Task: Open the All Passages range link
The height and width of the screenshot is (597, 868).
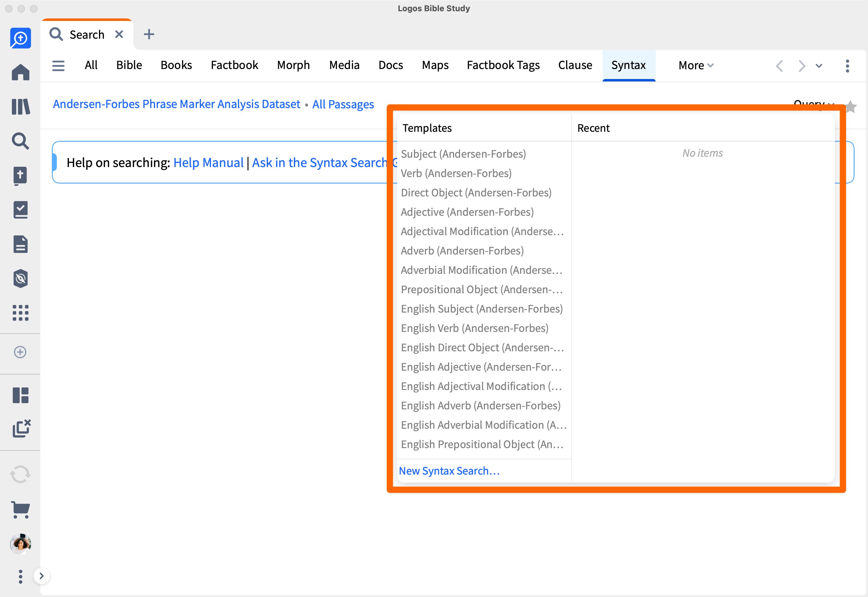Action: point(343,104)
